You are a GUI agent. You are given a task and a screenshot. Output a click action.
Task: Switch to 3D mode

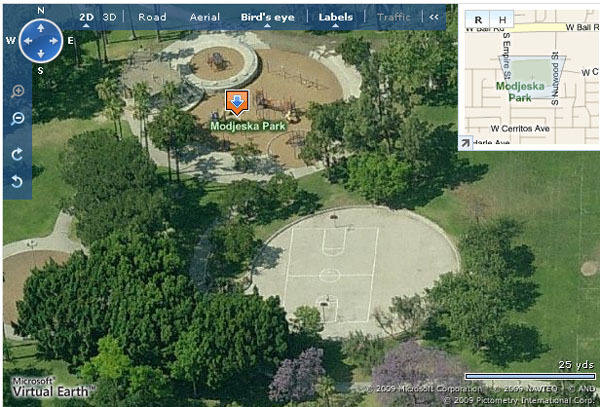[109, 17]
